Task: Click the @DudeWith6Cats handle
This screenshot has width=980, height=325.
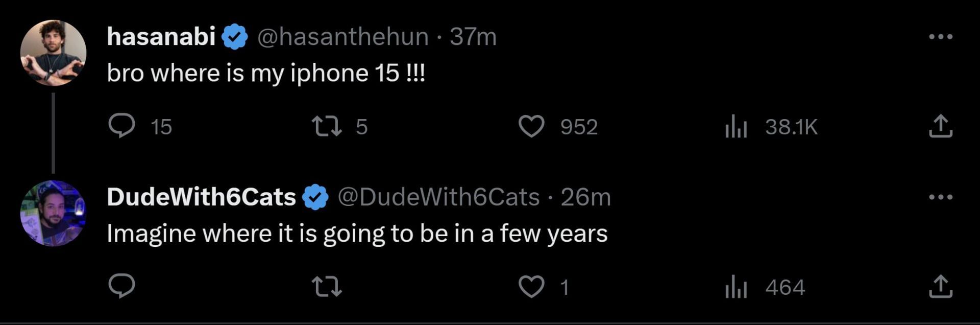Action: click(x=438, y=197)
